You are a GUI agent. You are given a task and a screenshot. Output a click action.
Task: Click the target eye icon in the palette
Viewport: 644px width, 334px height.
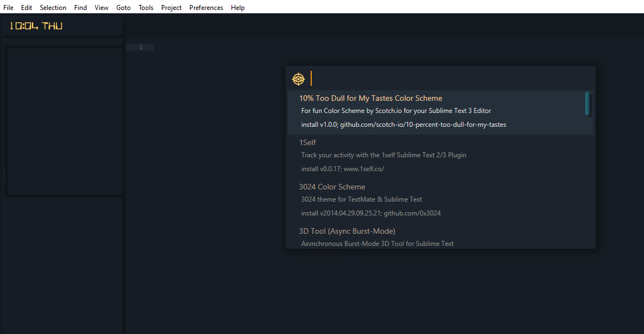click(298, 79)
